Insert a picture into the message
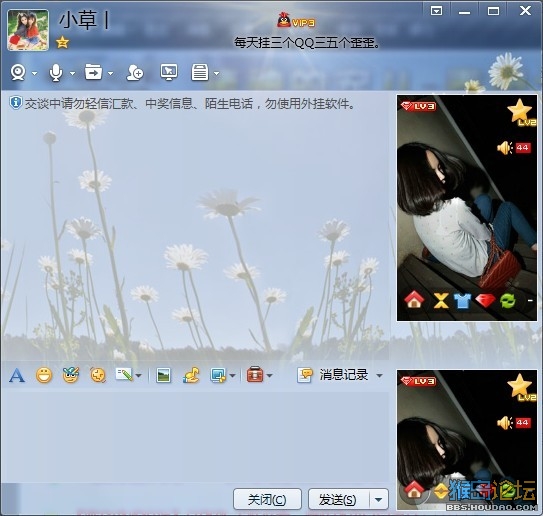 coord(163,375)
